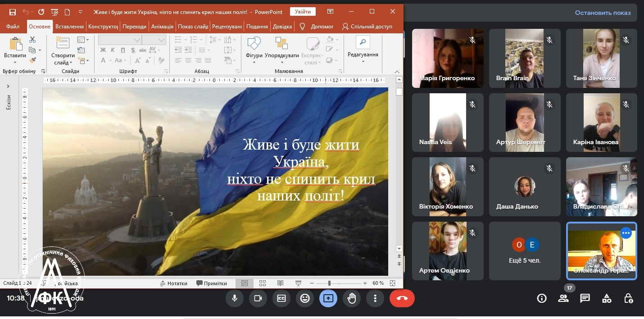Switch to the Вставлення tab
This screenshot has width=644, height=319.
click(69, 27)
